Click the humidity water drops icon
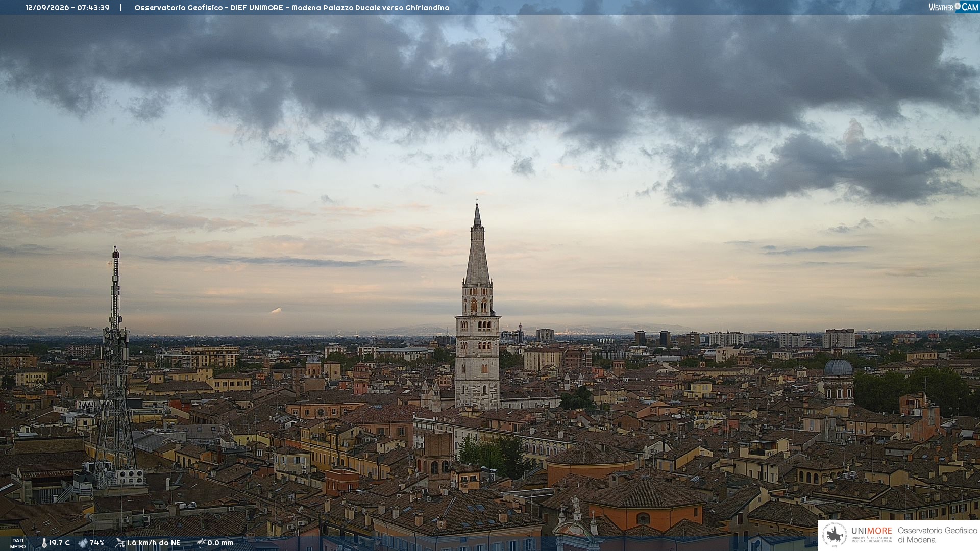The width and height of the screenshot is (980, 551). coord(83,543)
